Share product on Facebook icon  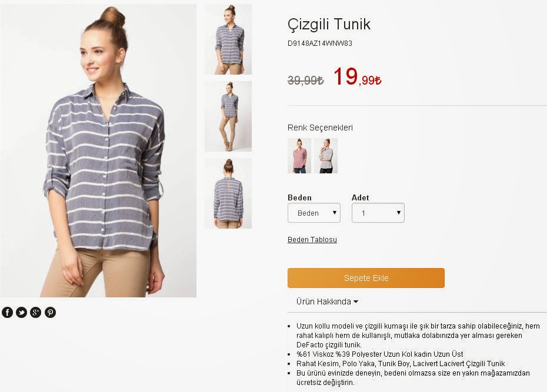coord(7,312)
